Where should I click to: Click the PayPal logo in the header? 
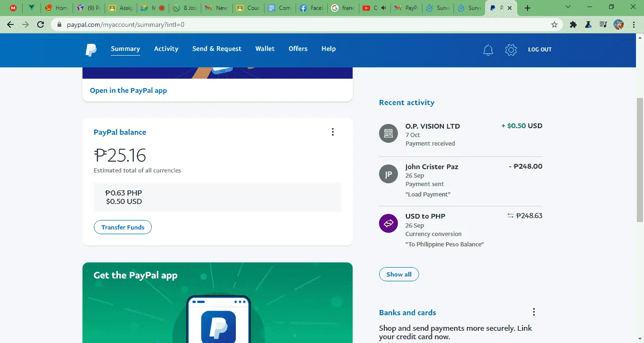pyautogui.click(x=91, y=49)
